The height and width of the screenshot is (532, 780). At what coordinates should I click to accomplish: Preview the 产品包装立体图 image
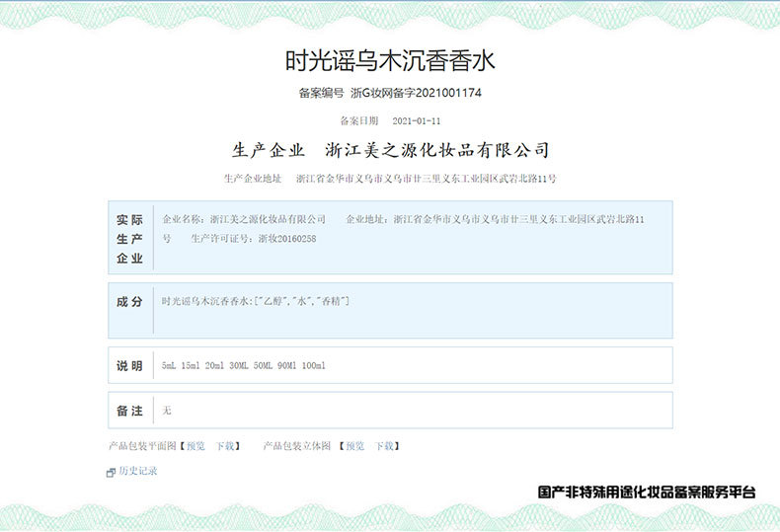click(355, 446)
